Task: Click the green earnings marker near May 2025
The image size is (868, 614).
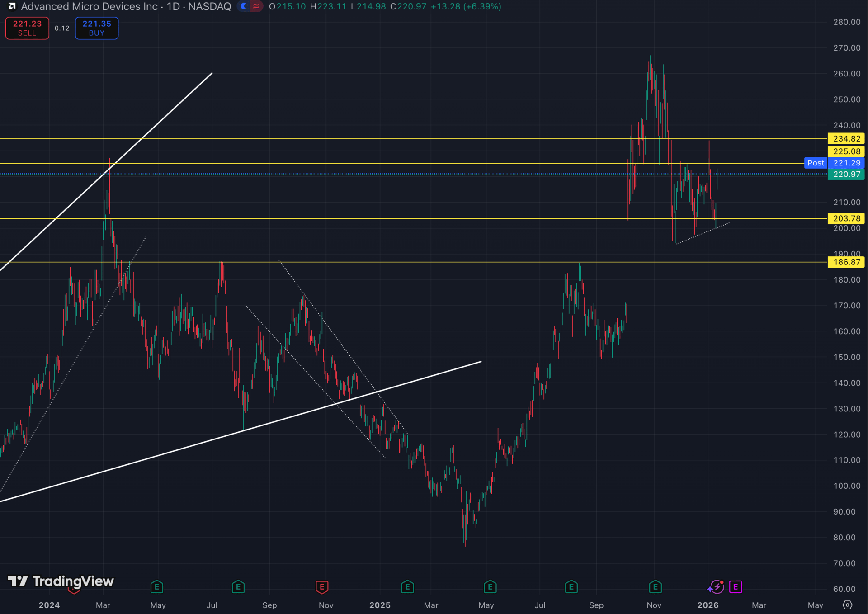Action: click(490, 587)
